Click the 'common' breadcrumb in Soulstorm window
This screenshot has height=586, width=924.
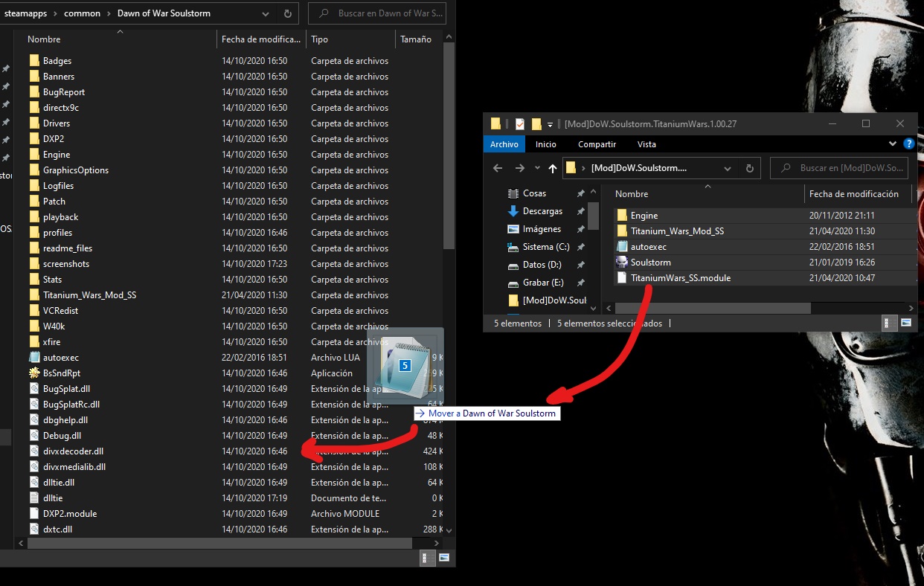[x=82, y=13]
